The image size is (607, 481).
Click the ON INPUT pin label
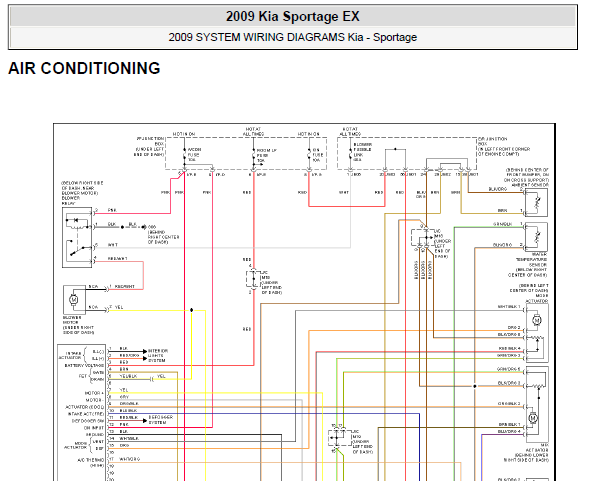pyautogui.click(x=94, y=428)
